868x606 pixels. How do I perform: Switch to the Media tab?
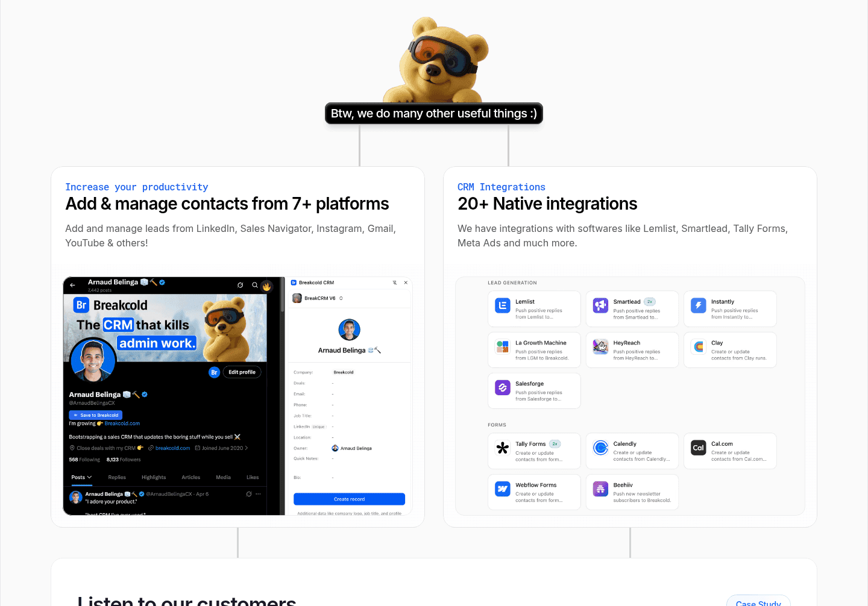click(x=224, y=477)
